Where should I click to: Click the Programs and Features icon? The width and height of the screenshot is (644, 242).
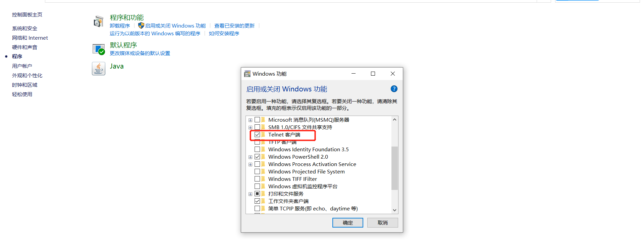99,22
